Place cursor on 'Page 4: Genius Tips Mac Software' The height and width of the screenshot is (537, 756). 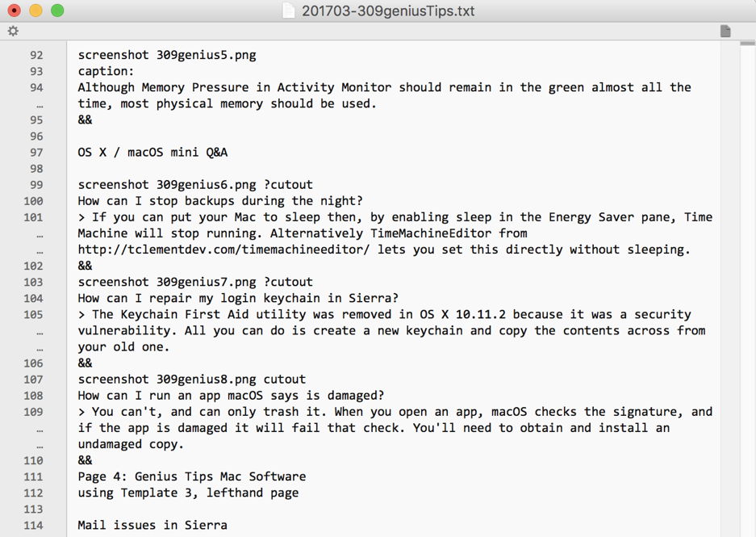tap(191, 476)
